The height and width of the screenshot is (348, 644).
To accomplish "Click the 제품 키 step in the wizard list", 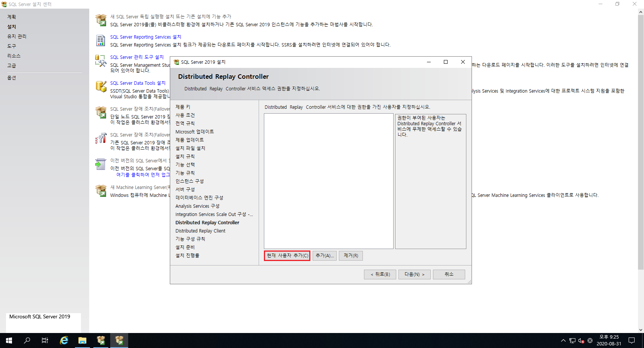I will (183, 107).
